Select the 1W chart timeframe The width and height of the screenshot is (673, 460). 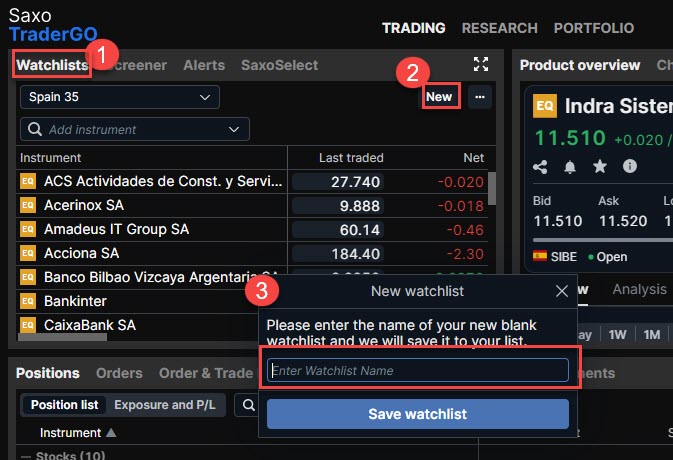click(x=618, y=334)
